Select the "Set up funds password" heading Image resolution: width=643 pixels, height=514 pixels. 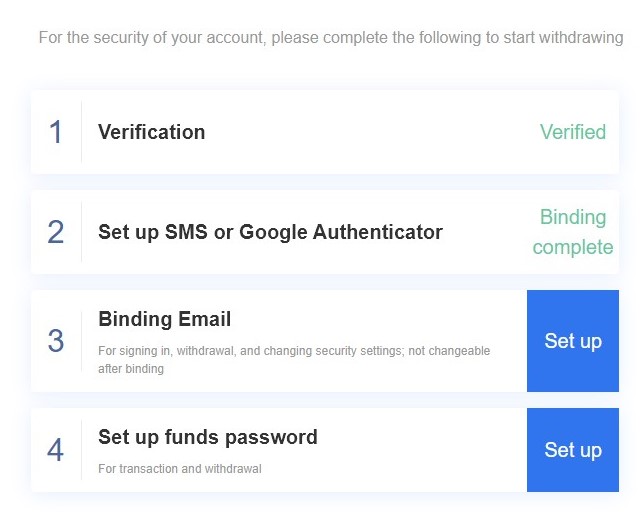coord(207,437)
